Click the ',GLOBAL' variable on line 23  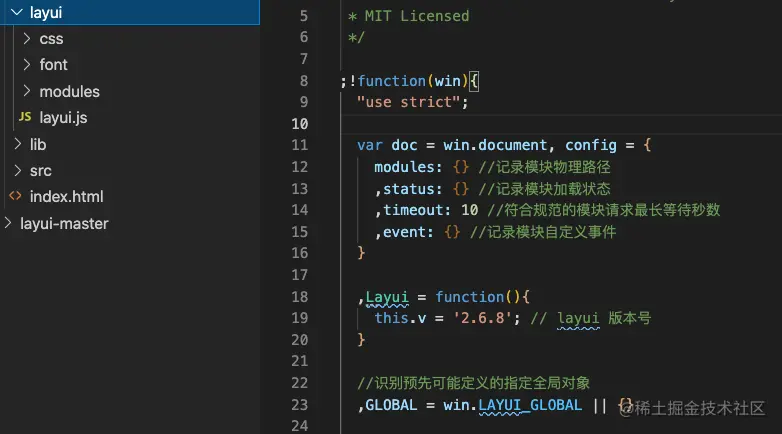(387, 405)
